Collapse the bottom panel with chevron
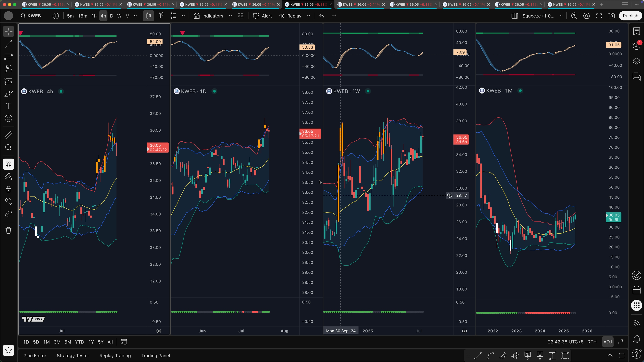 click(x=610, y=355)
